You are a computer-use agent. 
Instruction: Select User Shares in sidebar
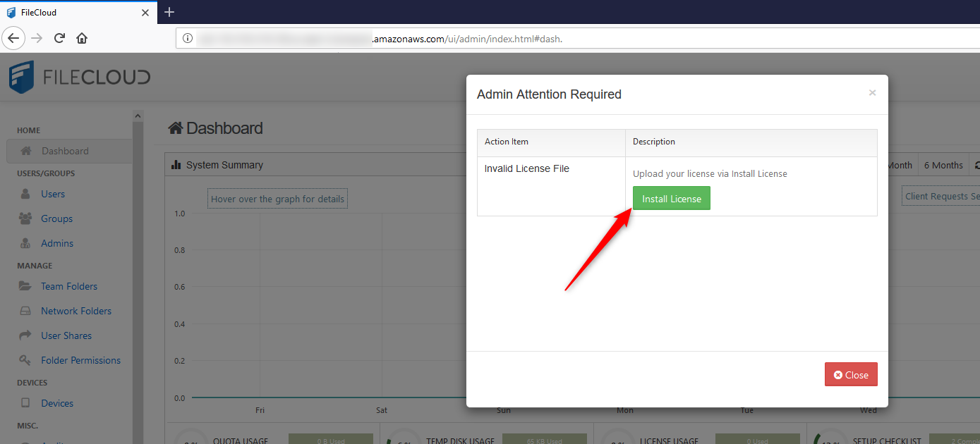point(66,335)
